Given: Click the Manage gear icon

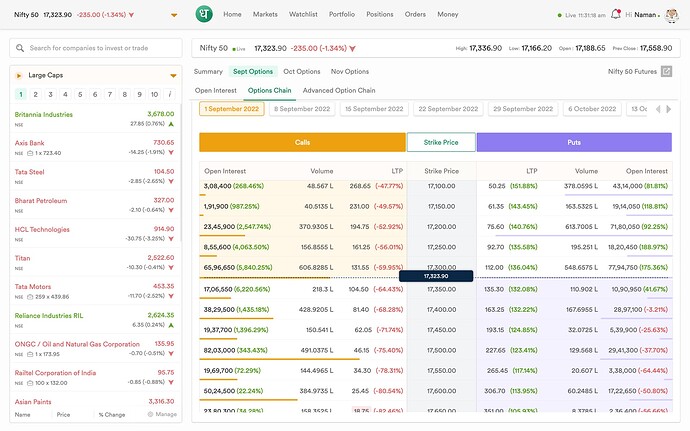Looking at the screenshot, I should pos(150,414).
